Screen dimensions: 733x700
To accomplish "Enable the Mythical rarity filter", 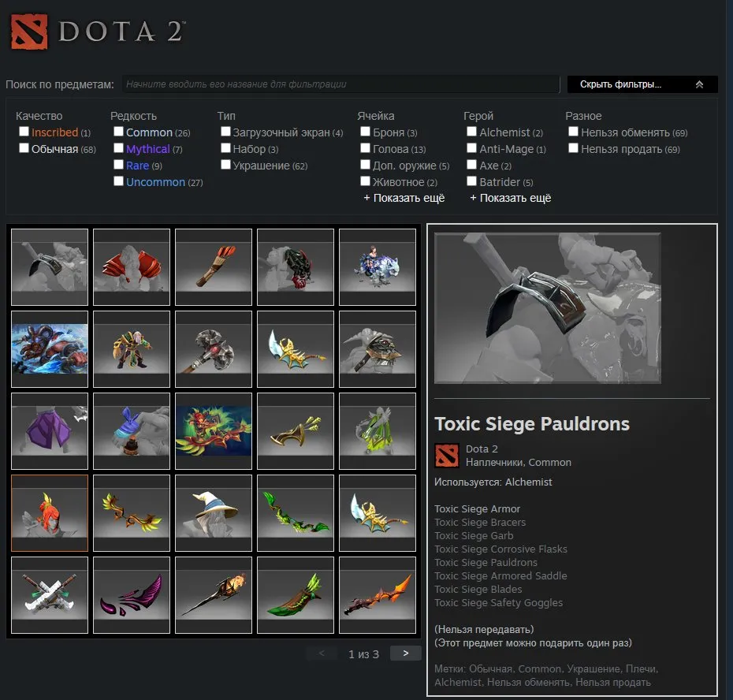I will pos(118,148).
